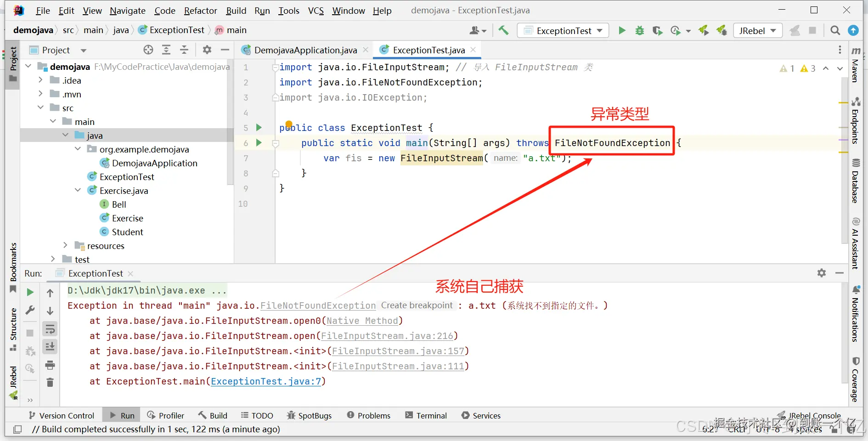
Task: Click the down arrow in Run console
Action: [x=50, y=311]
